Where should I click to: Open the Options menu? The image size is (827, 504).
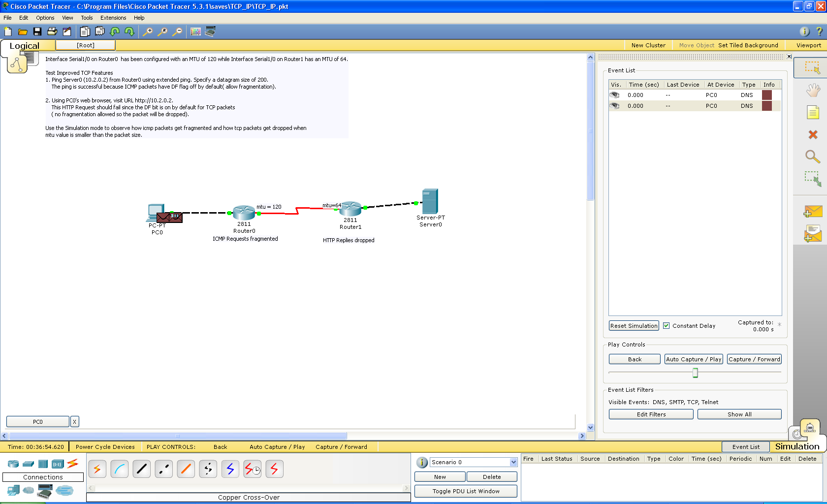(45, 18)
